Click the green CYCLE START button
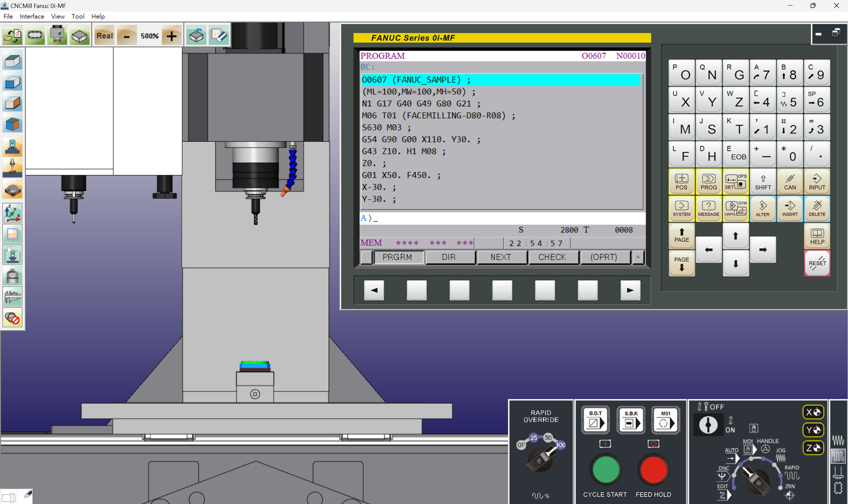Viewport: 848px width, 504px height. click(x=606, y=470)
